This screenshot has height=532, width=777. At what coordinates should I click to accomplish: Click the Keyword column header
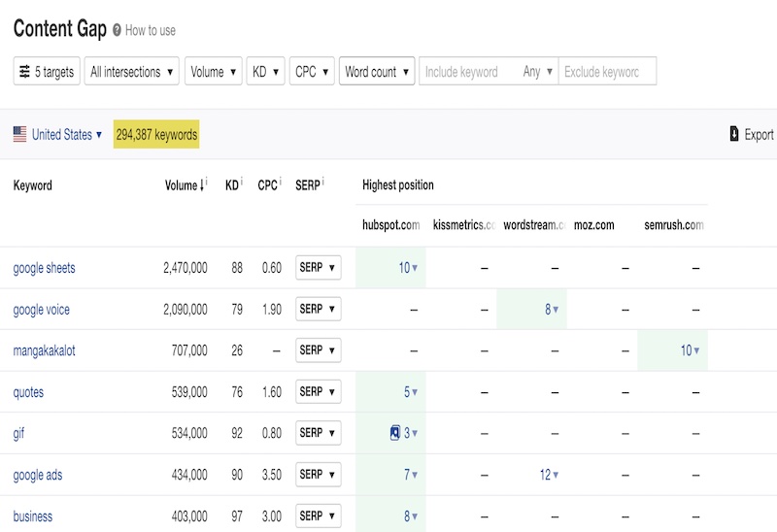pos(33,185)
